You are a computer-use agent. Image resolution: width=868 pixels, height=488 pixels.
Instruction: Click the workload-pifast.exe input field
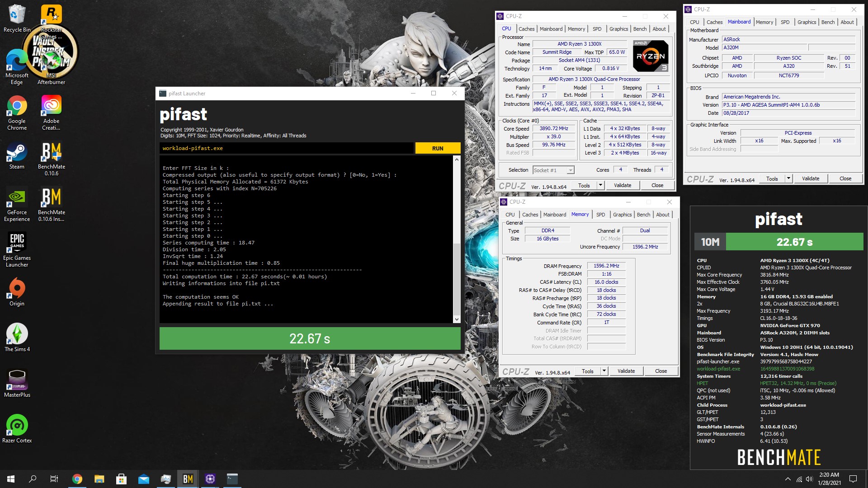click(287, 148)
